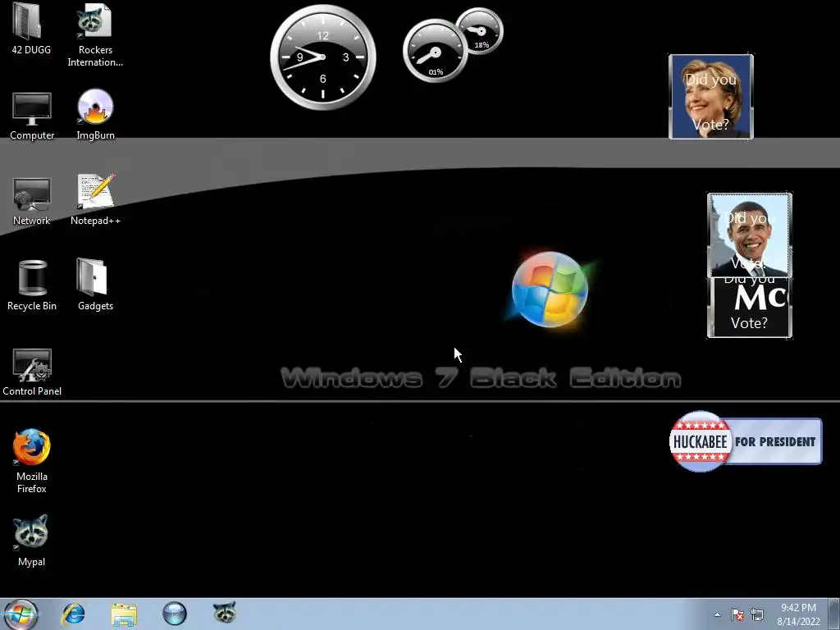Viewport: 840px width, 630px height.
Task: Select the Recycle Bin icon
Action: tap(32, 285)
